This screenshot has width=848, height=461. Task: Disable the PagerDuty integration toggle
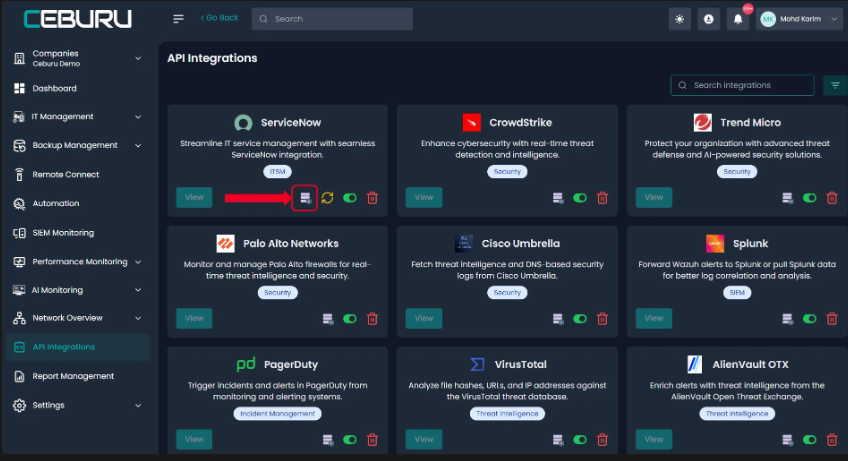coord(350,439)
